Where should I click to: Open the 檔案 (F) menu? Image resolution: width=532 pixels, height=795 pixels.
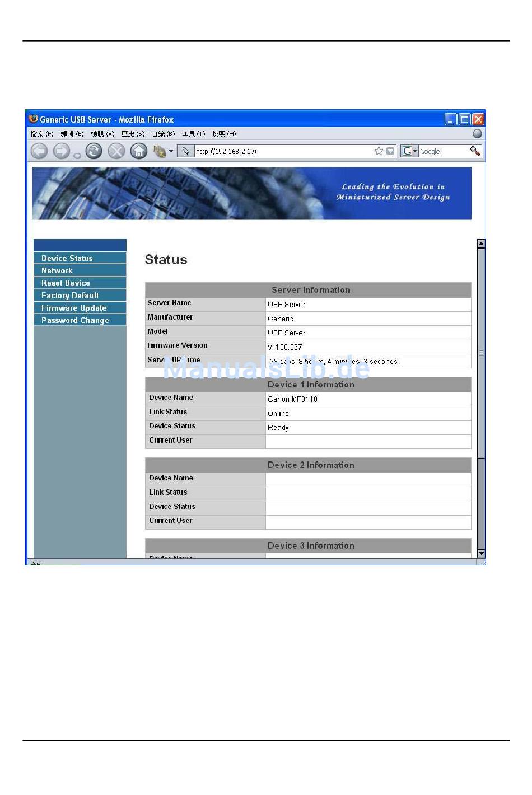pyautogui.click(x=42, y=134)
